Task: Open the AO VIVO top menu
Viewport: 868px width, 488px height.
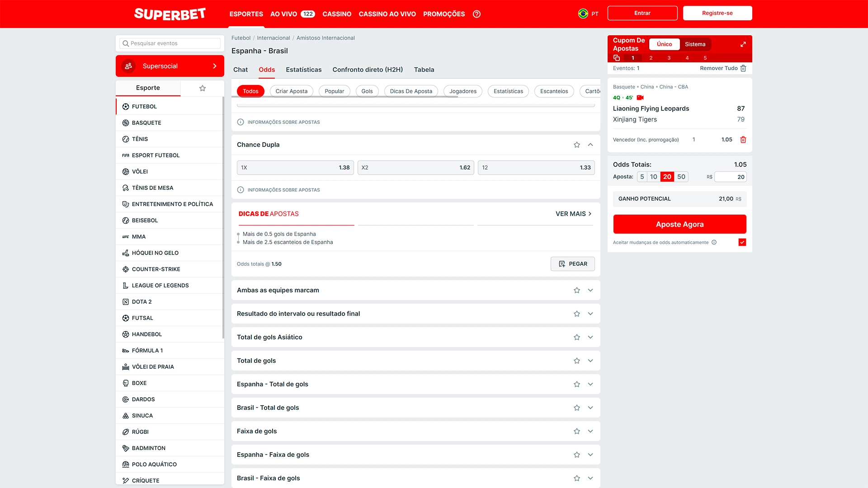Action: point(292,14)
